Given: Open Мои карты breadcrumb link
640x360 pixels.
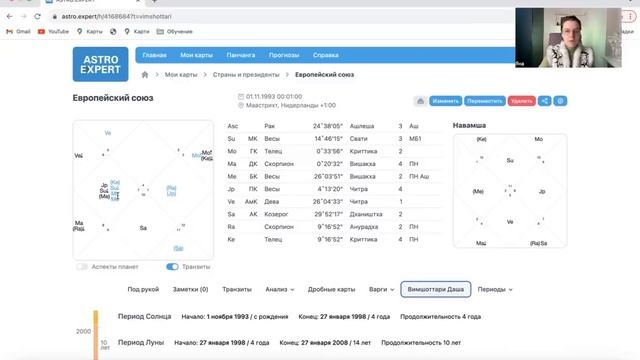Looking at the screenshot, I should [x=181, y=75].
